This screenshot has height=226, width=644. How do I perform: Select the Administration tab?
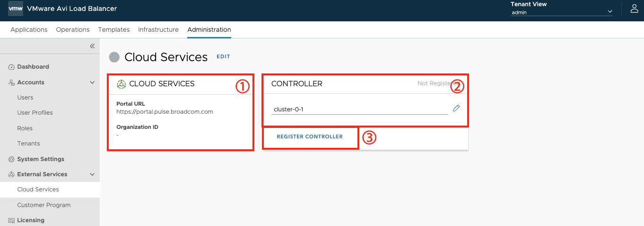coord(209,29)
